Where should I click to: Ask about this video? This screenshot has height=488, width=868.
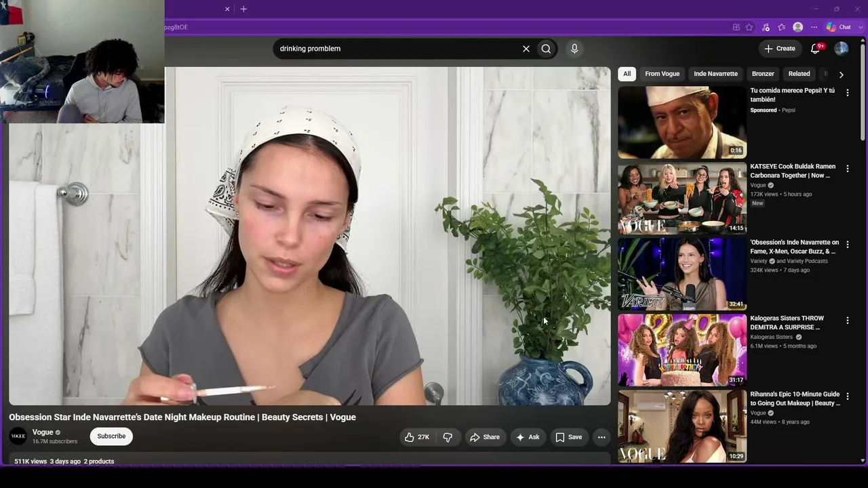click(x=528, y=437)
